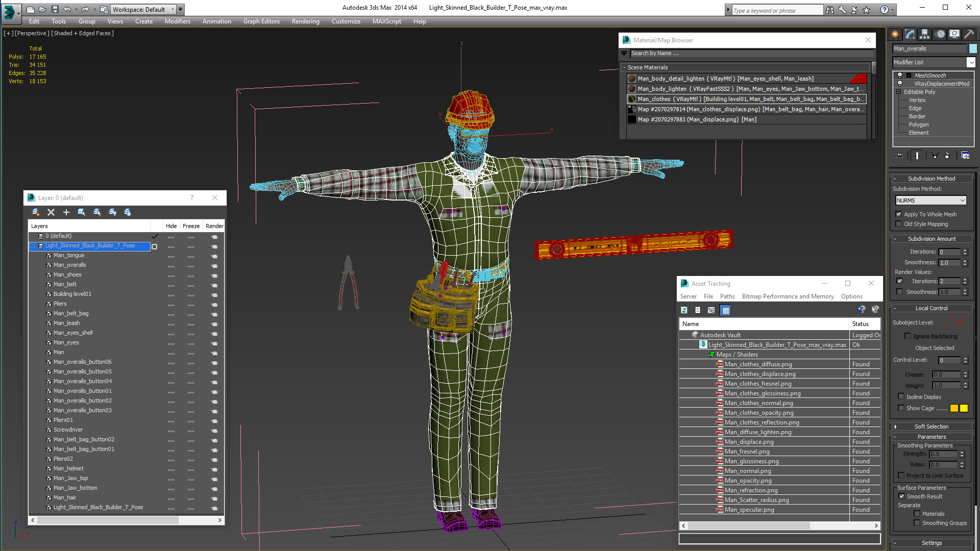This screenshot has height=551, width=980.
Task: Click the Settings rollout header
Action: pos(932,543)
